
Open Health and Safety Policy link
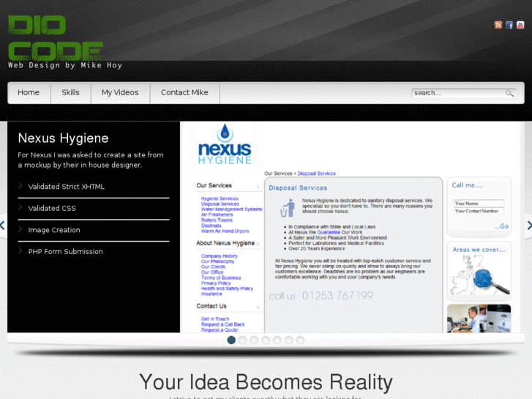227,288
